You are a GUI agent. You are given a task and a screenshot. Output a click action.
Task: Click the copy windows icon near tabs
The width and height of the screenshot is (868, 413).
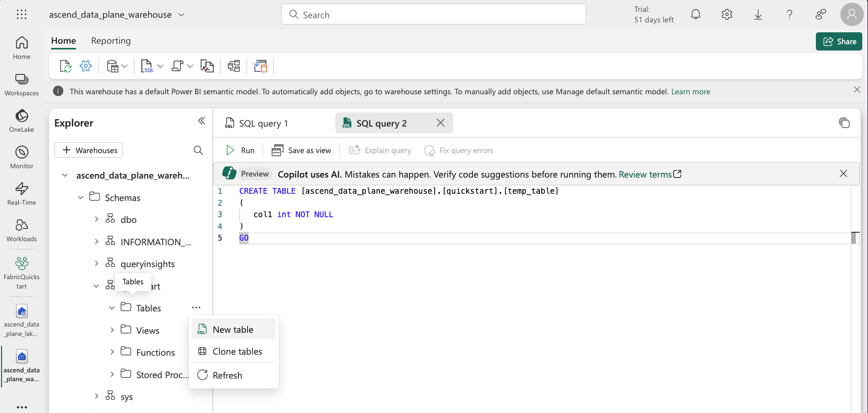point(844,123)
